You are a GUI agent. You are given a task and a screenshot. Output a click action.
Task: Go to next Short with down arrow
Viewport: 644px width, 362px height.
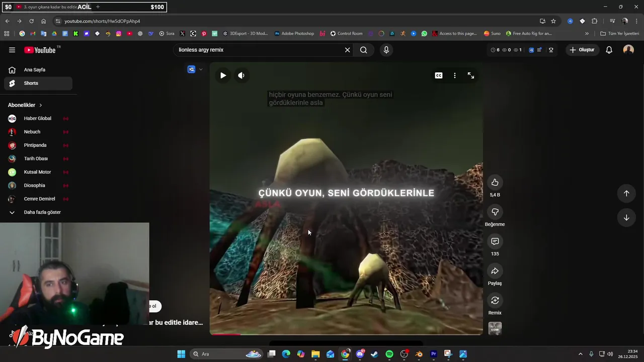click(x=626, y=218)
